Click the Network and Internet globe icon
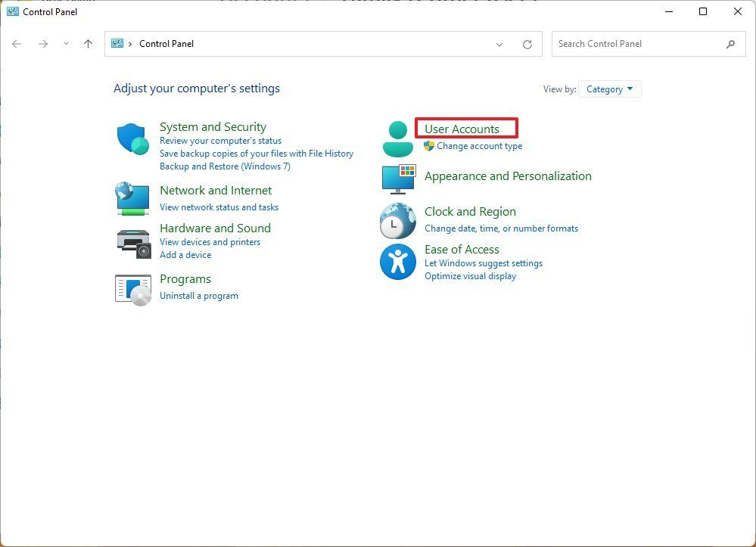The width and height of the screenshot is (756, 547). [x=133, y=198]
